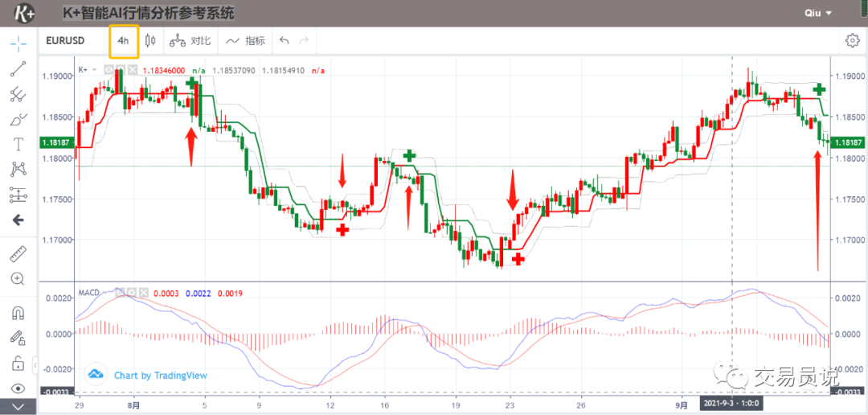This screenshot has width=868, height=415.
Task: Click the redo arrow
Action: coord(303,40)
